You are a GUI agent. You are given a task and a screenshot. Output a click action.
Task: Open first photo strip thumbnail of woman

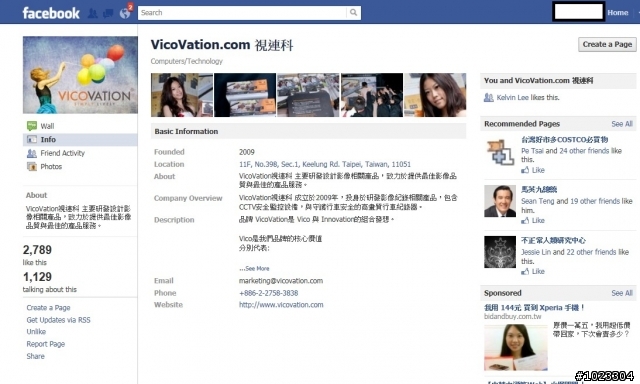coord(182,95)
